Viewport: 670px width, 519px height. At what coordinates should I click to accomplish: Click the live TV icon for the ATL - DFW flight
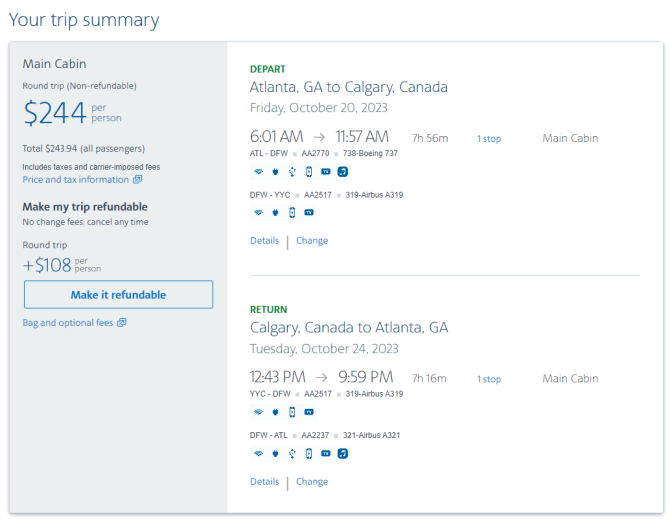326,172
